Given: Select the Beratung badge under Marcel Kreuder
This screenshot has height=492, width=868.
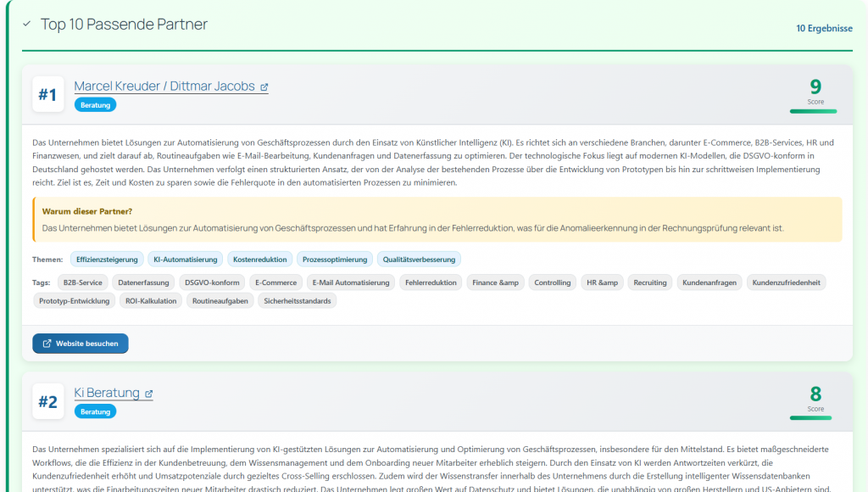Looking at the screenshot, I should (95, 105).
